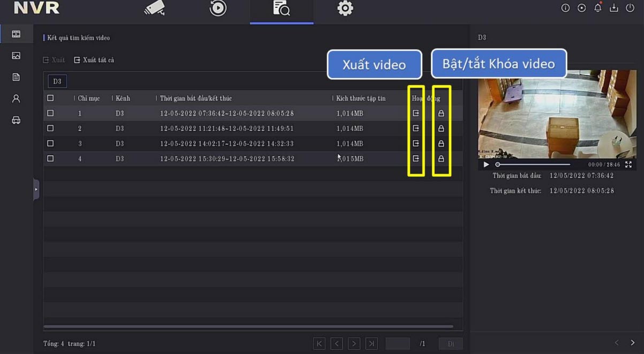Jump to the last results page

372,344
